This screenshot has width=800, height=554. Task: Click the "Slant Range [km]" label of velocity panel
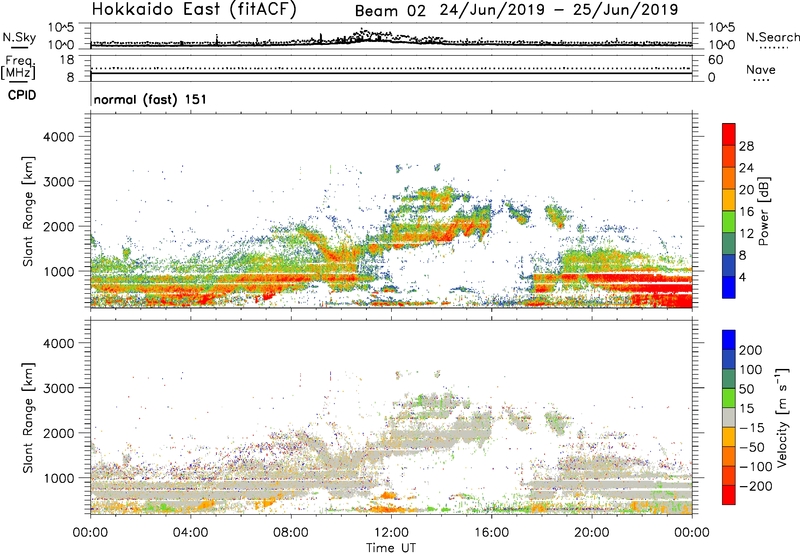tap(28, 418)
